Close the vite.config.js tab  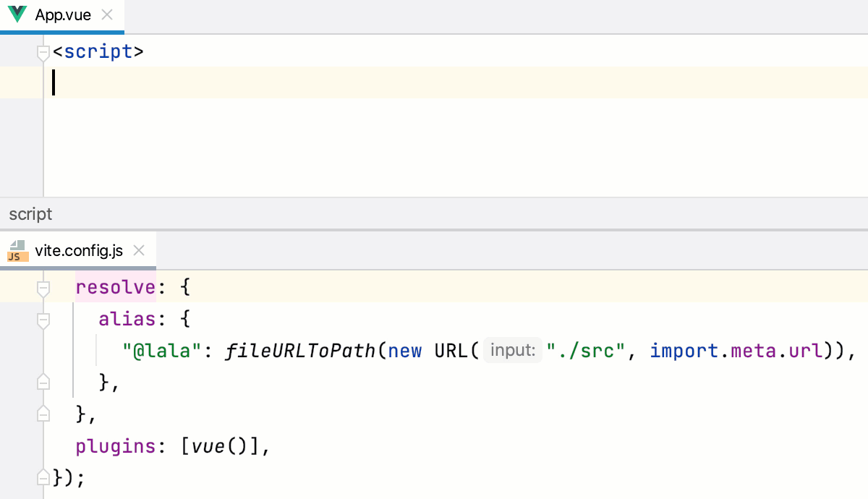tap(139, 251)
